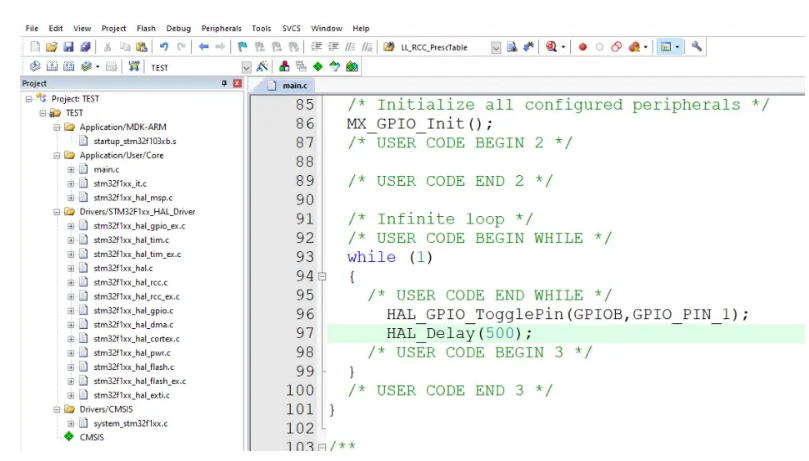This screenshot has height=461, width=809.
Task: Download code to flash with LOAD icon
Action: click(134, 67)
